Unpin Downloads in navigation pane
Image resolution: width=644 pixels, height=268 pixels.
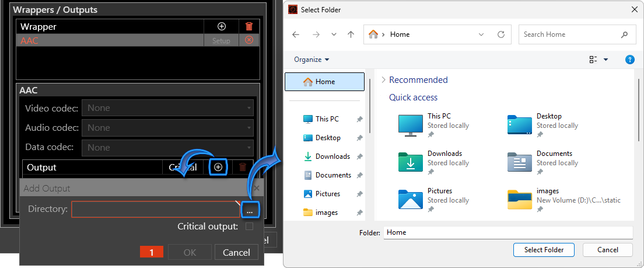coord(359,156)
